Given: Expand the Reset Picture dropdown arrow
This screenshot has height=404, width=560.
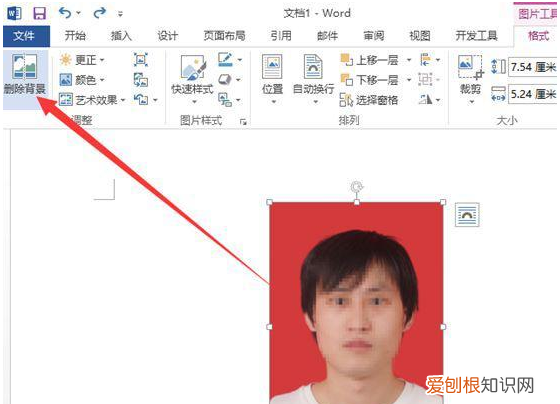Looking at the screenshot, I should [155, 100].
